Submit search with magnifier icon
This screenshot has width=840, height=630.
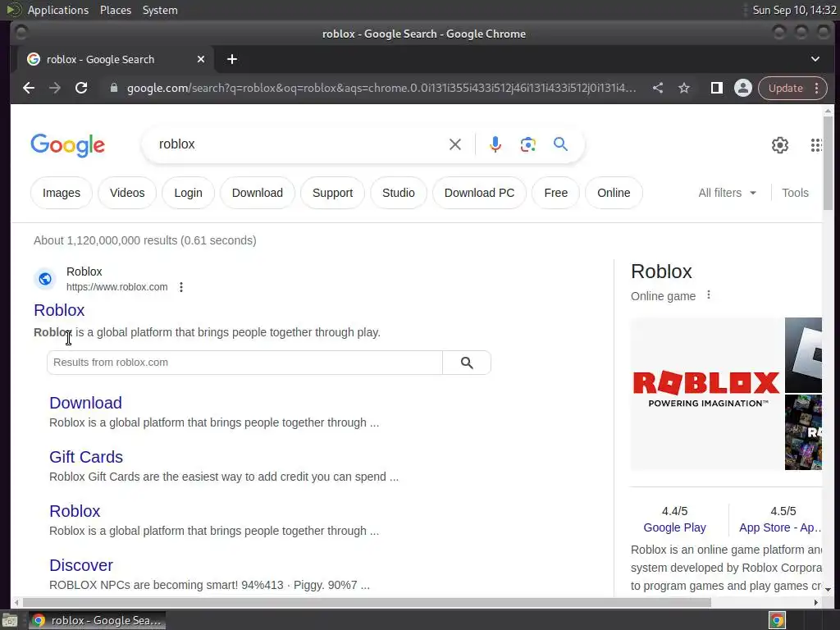pos(560,144)
